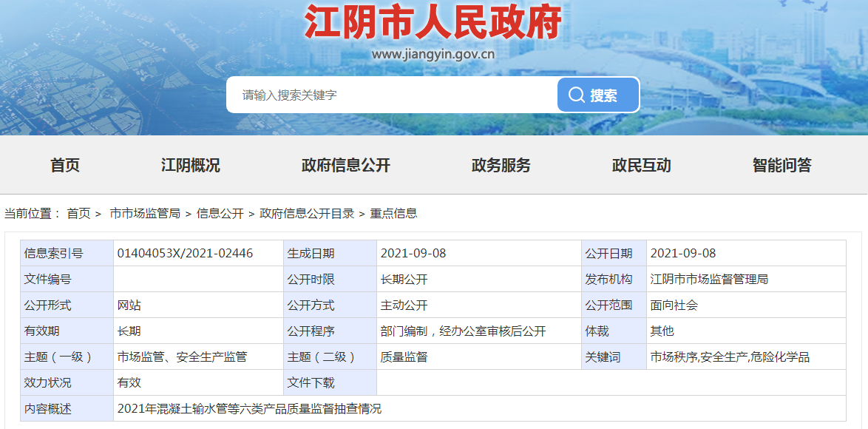
Task: Click the 效力状况 value 有效
Action: [129, 382]
